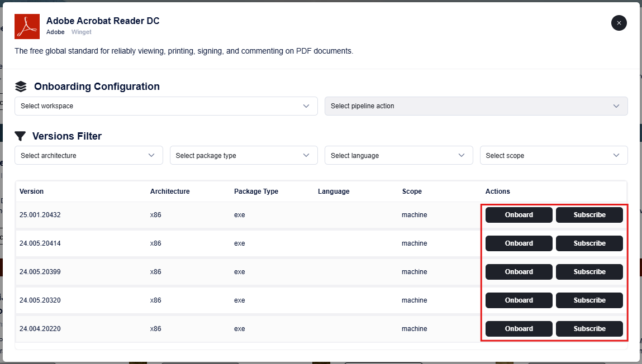Open the Select language filter dropdown
This screenshot has height=364, width=642.
pyautogui.click(x=398, y=155)
